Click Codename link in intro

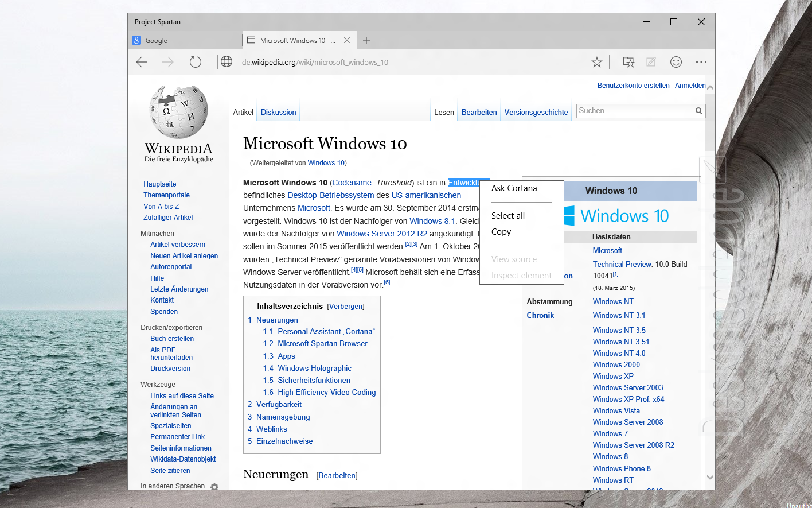click(x=352, y=183)
